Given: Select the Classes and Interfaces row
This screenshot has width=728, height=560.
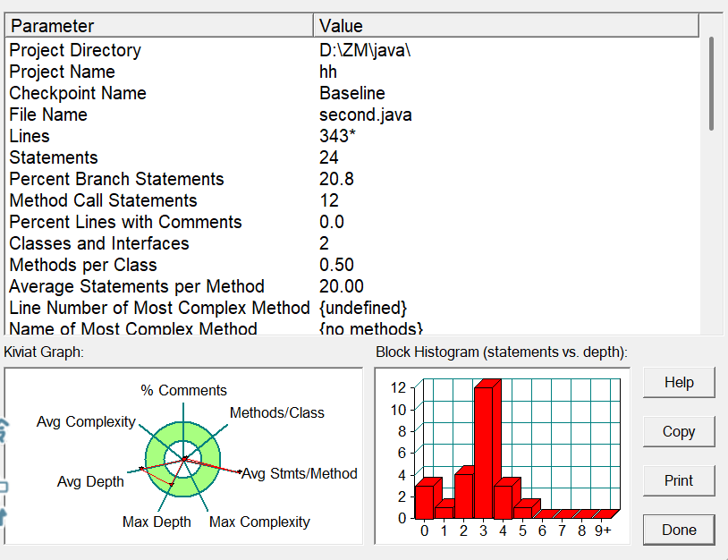Looking at the screenshot, I should tap(352, 243).
